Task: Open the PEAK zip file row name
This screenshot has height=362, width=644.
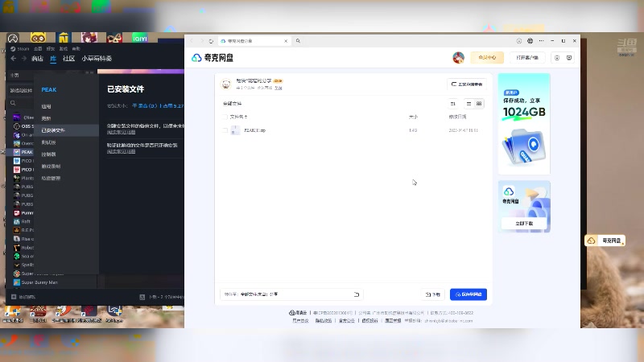Action: (x=254, y=130)
